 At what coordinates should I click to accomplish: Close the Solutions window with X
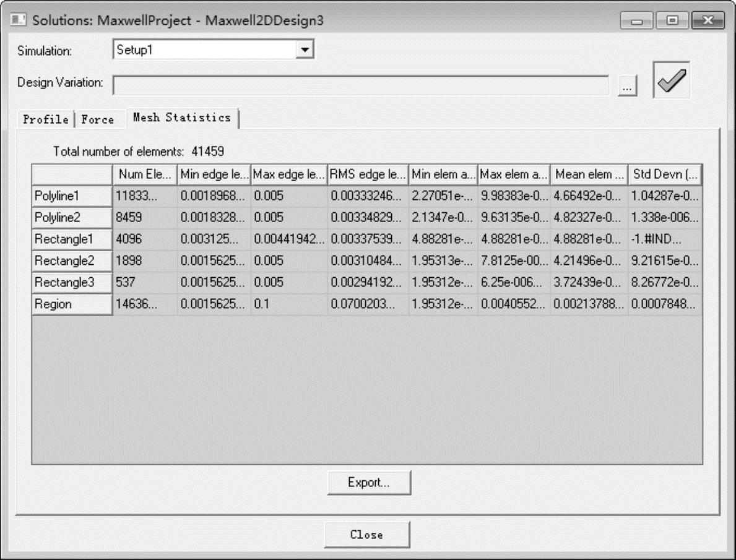[708, 20]
